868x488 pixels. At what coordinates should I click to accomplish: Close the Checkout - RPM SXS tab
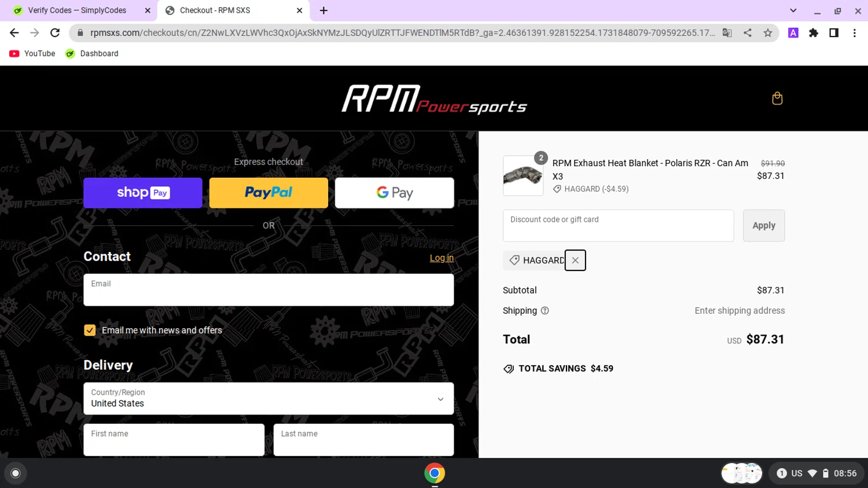coord(299,10)
